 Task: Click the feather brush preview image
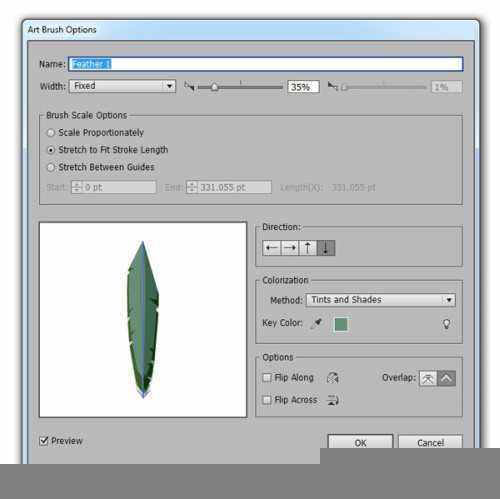[143, 319]
